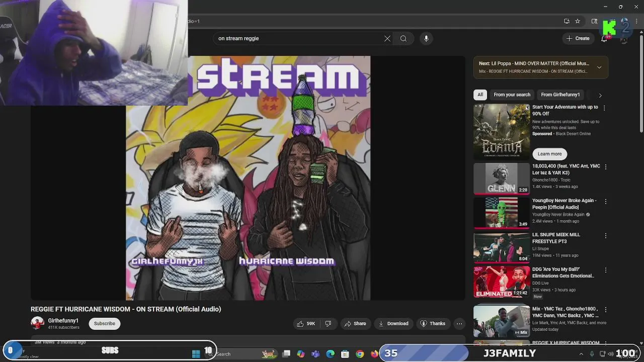Image resolution: width=644 pixels, height=362 pixels.
Task: Start voice search with the microphone
Action: tap(426, 38)
